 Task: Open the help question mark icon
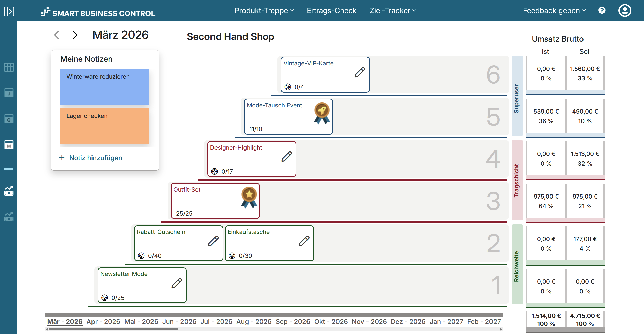pyautogui.click(x=602, y=10)
